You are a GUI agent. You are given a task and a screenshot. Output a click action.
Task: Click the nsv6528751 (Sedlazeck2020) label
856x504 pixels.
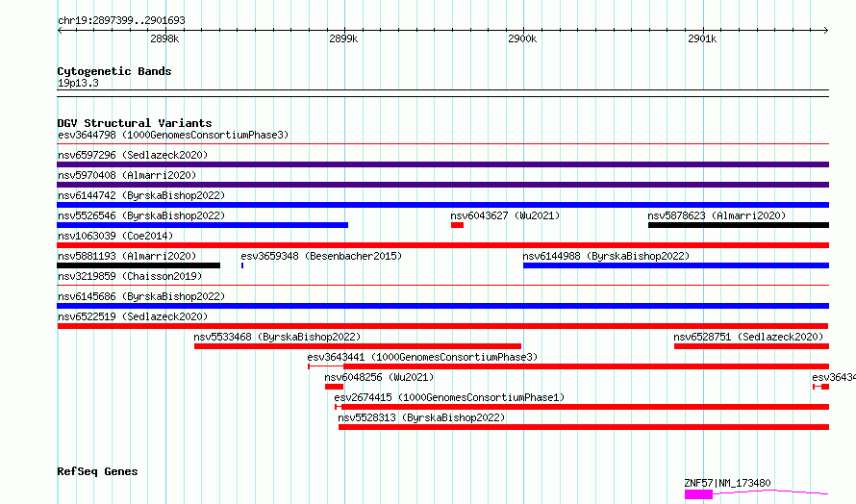[748, 337]
